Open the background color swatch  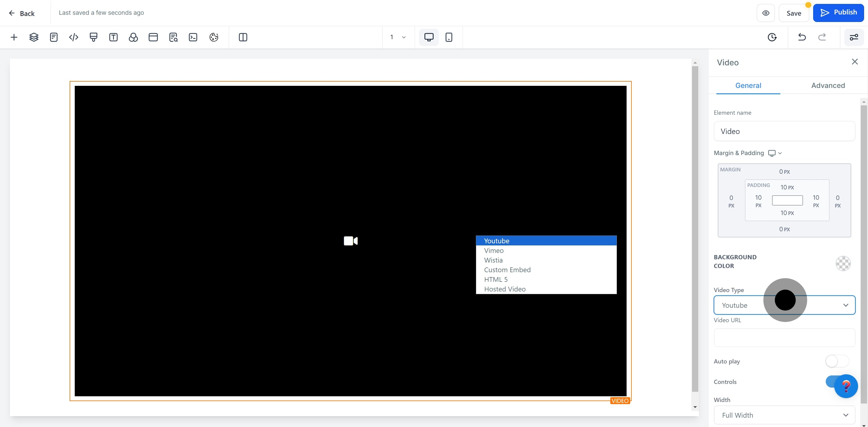pos(843,263)
